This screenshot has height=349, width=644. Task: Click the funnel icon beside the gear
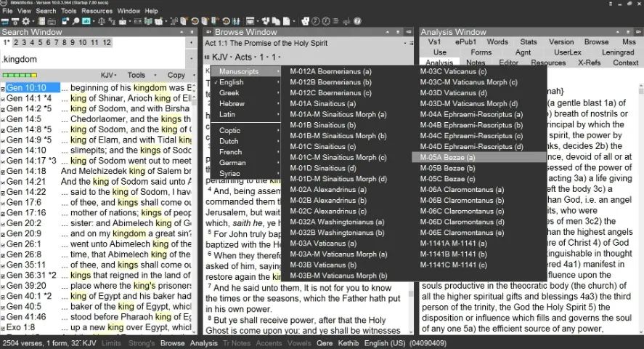[15, 21]
